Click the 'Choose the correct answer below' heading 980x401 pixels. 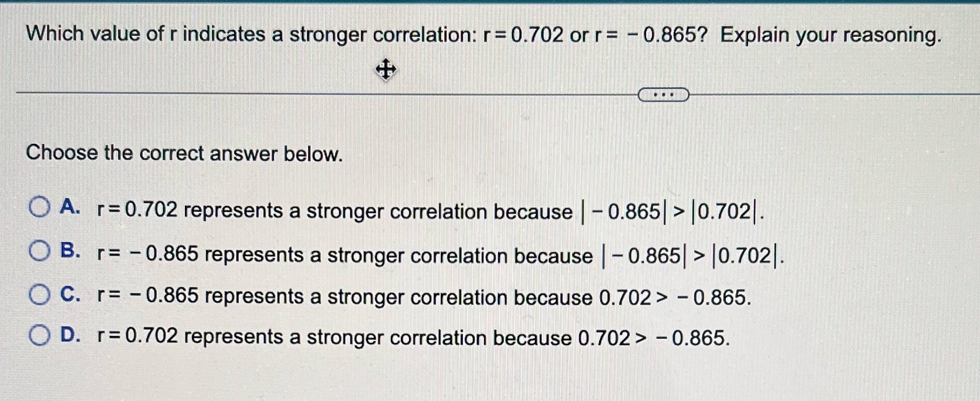tap(184, 154)
